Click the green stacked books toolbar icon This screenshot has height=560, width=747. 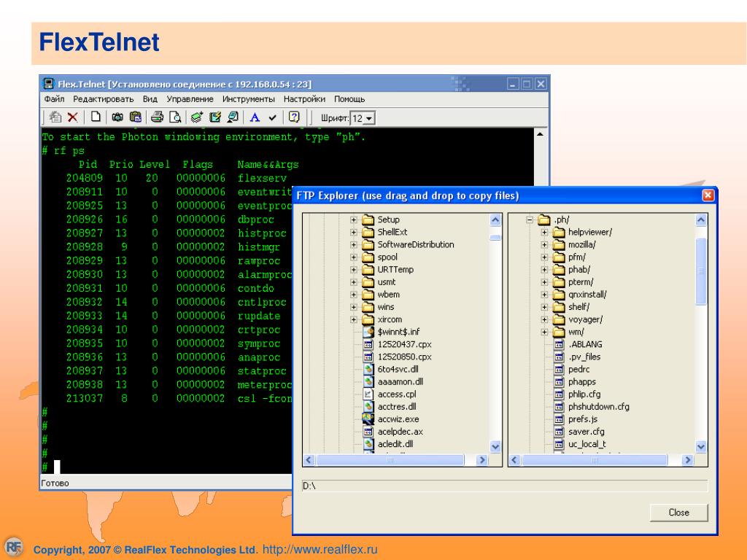(197, 117)
